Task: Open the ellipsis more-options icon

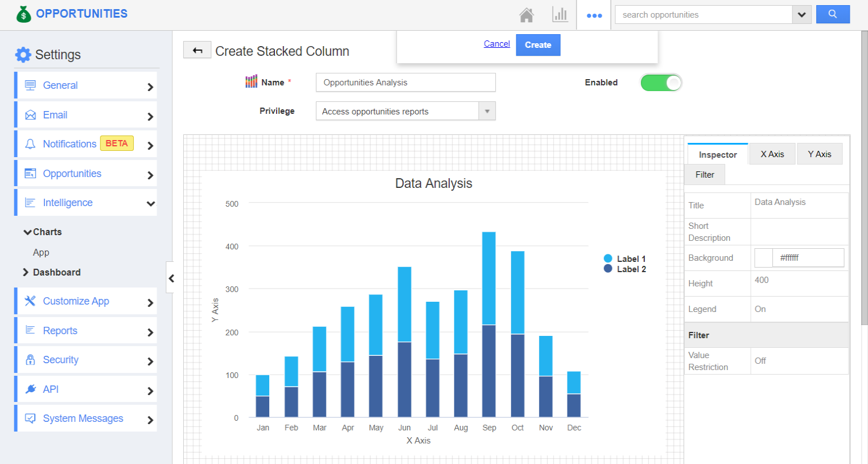Action: (594, 15)
